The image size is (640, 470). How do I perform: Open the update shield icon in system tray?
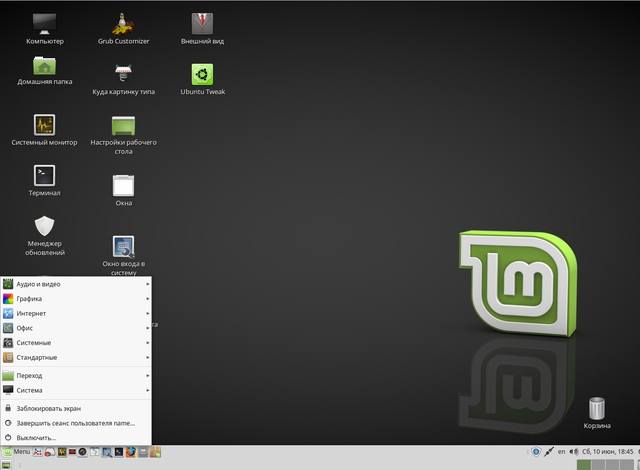click(536, 452)
